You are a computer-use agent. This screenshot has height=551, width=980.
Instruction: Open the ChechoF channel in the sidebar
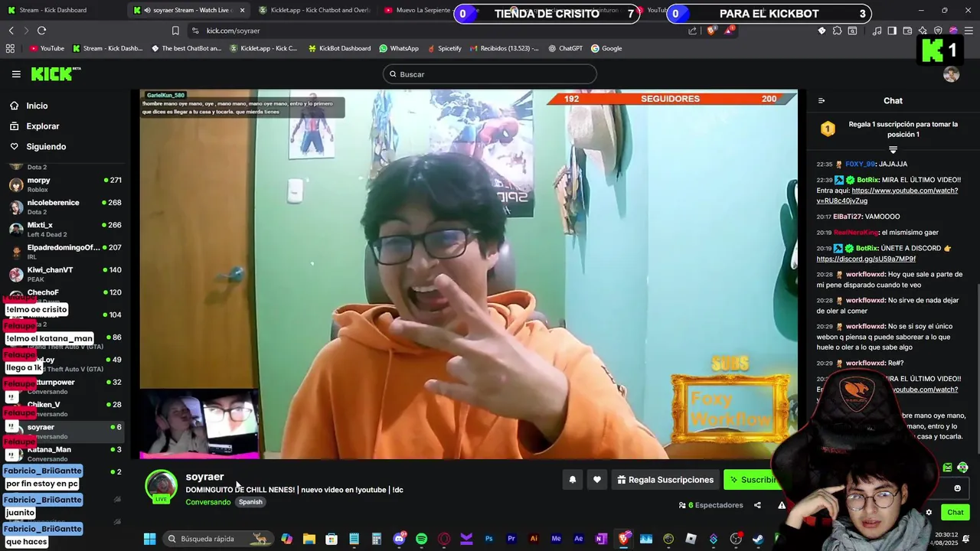[65, 296]
